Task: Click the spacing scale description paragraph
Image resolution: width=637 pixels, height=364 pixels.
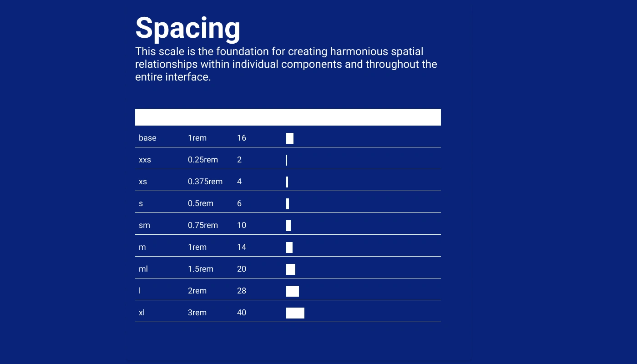Action: coord(286,64)
